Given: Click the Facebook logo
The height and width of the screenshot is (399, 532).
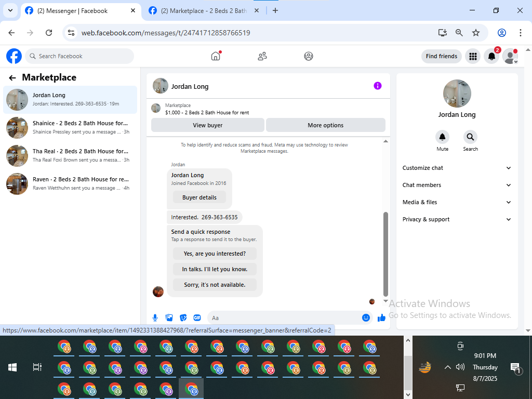Looking at the screenshot, I should click(14, 56).
